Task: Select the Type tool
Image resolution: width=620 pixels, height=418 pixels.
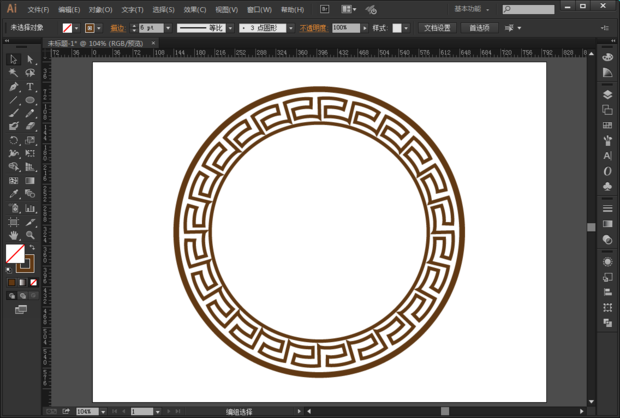Action: 30,87
